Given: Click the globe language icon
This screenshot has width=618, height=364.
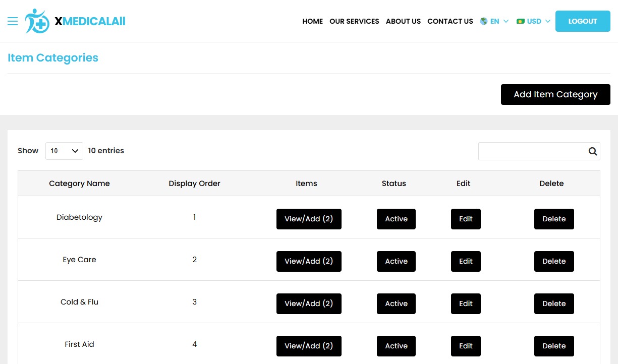Looking at the screenshot, I should point(484,21).
